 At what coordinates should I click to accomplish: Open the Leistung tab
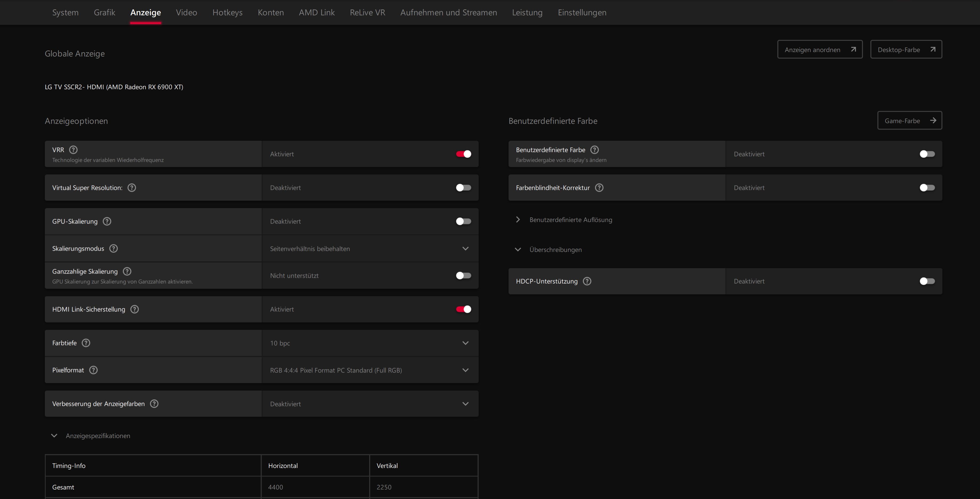coord(527,13)
